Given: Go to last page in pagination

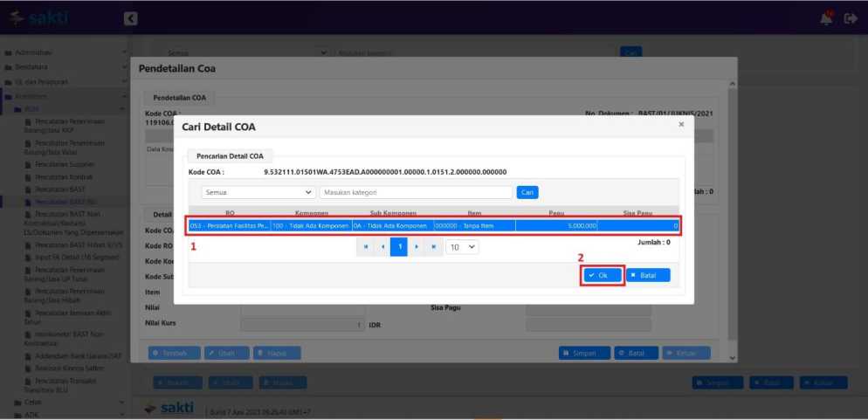Looking at the screenshot, I should pyautogui.click(x=432, y=247).
